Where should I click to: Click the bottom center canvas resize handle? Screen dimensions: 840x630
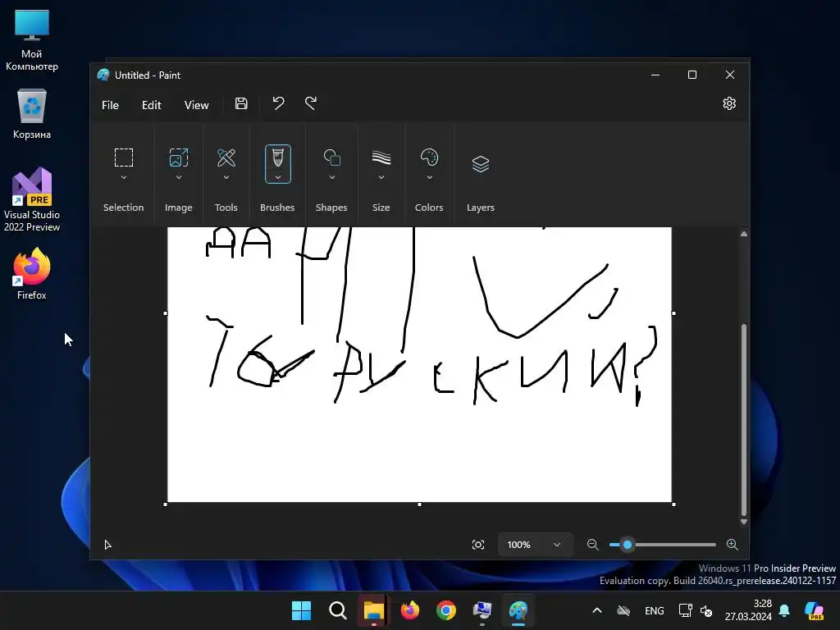pyautogui.click(x=419, y=504)
